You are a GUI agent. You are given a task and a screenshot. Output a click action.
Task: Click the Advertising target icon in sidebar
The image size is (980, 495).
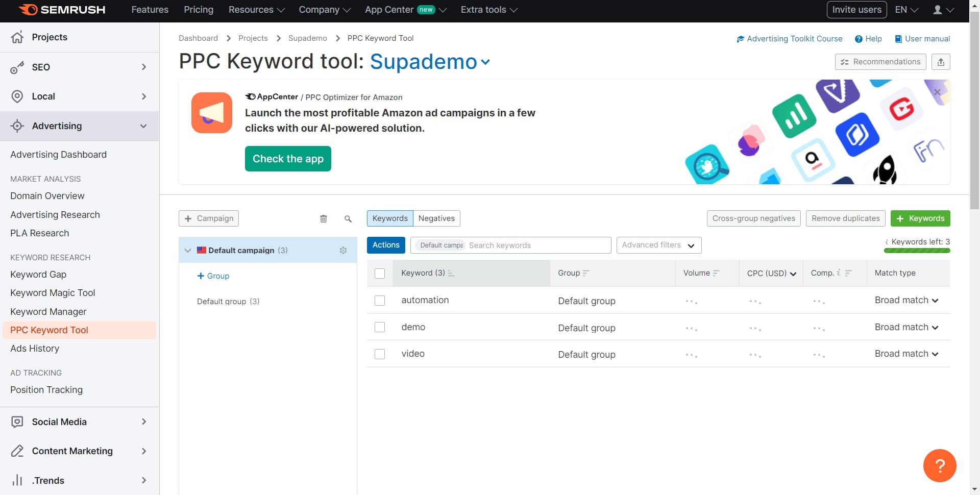(x=17, y=126)
